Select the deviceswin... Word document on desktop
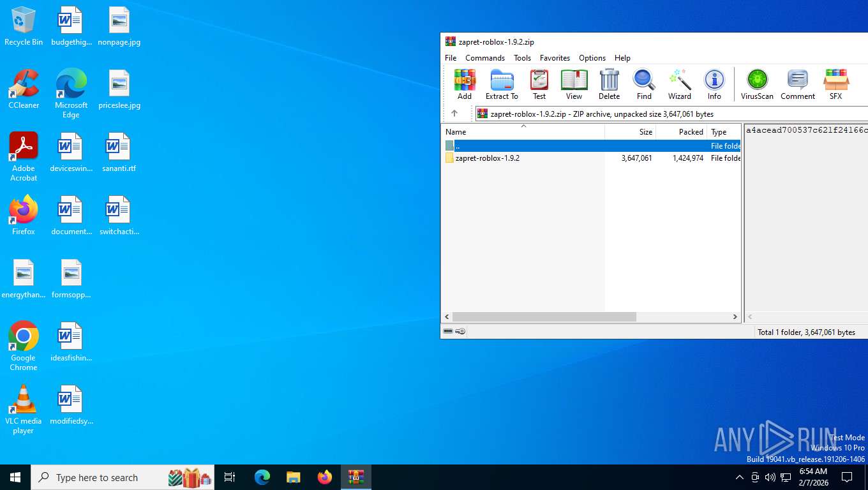The width and height of the screenshot is (868, 490). [x=71, y=152]
